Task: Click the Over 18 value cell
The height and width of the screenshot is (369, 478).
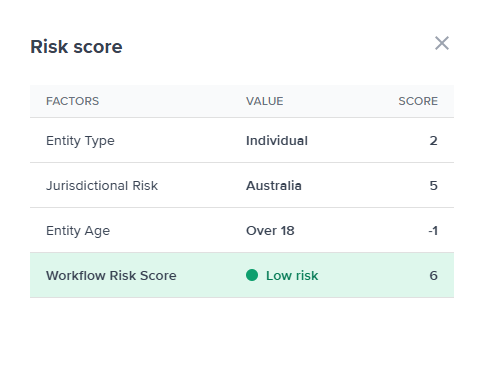Action: click(x=270, y=231)
